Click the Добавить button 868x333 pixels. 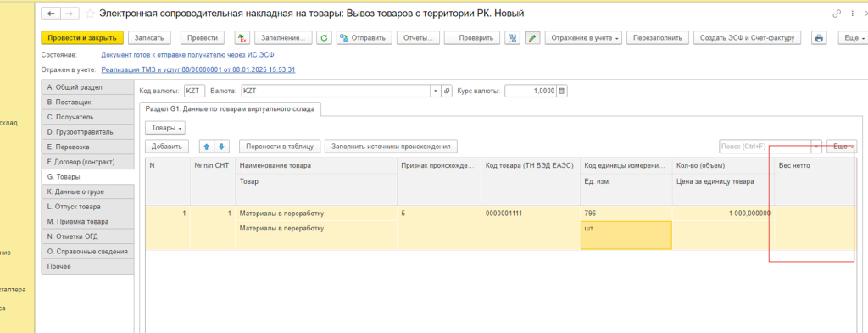click(167, 147)
